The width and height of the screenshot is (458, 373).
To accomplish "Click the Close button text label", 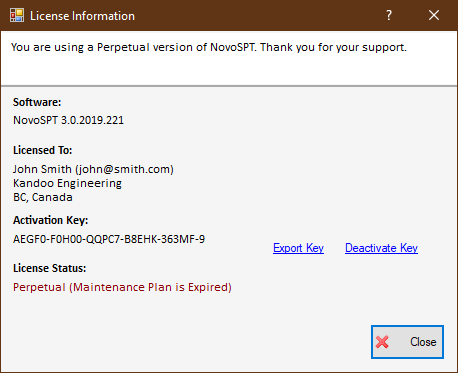I will click(x=423, y=342).
